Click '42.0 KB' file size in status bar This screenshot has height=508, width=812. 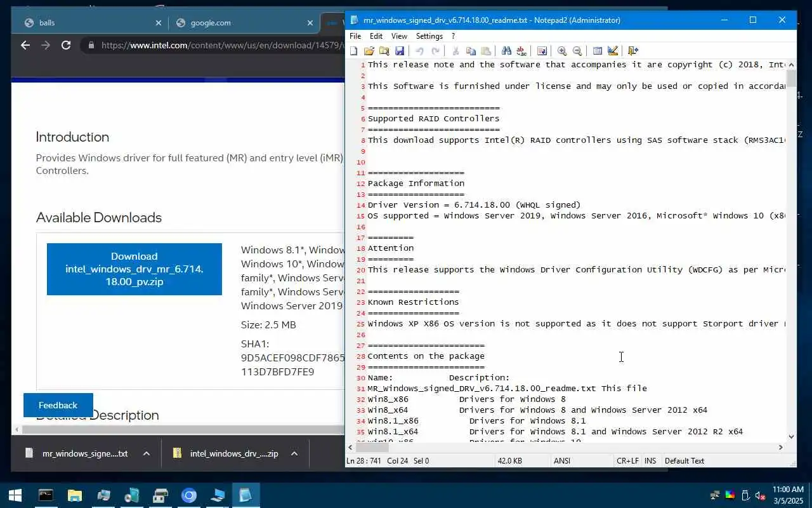tap(510, 461)
